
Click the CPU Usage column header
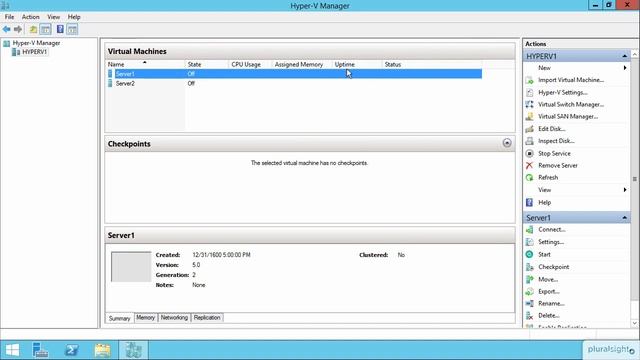pyautogui.click(x=250, y=64)
